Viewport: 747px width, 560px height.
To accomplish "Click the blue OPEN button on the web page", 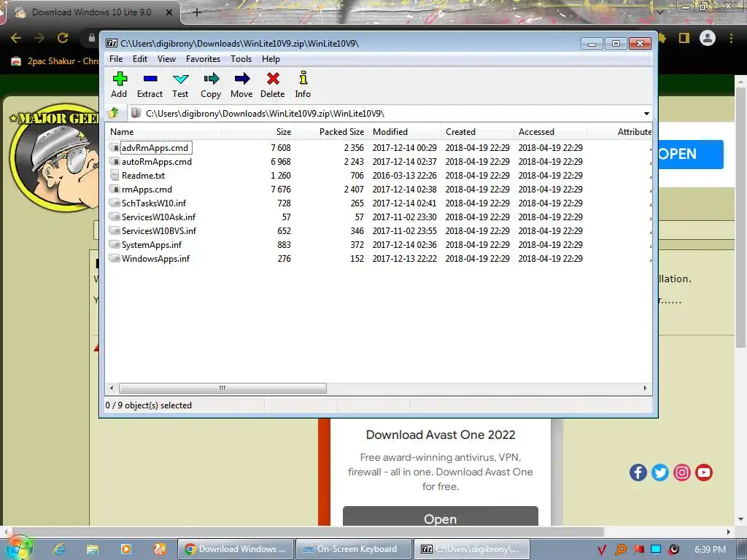I will 690,155.
